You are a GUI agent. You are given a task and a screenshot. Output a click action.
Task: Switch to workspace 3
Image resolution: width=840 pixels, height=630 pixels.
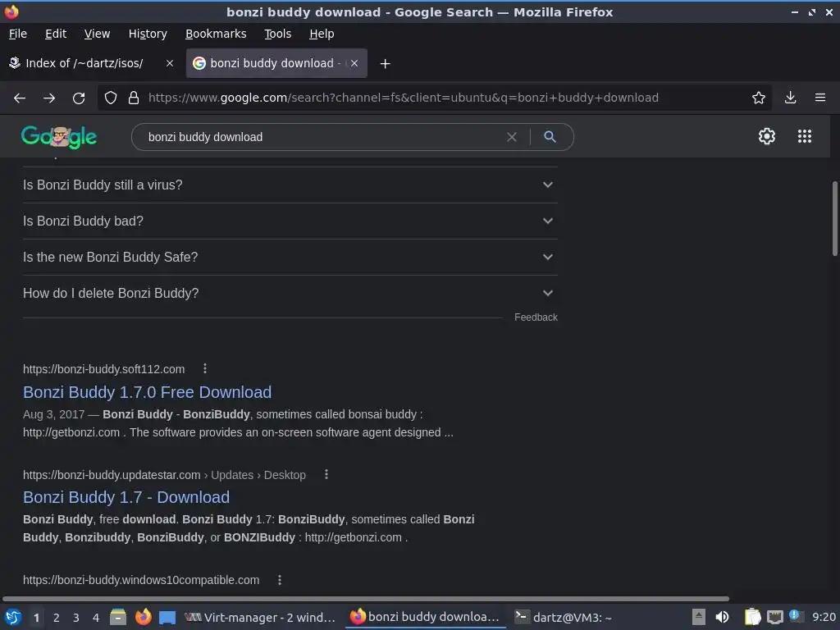point(76,618)
